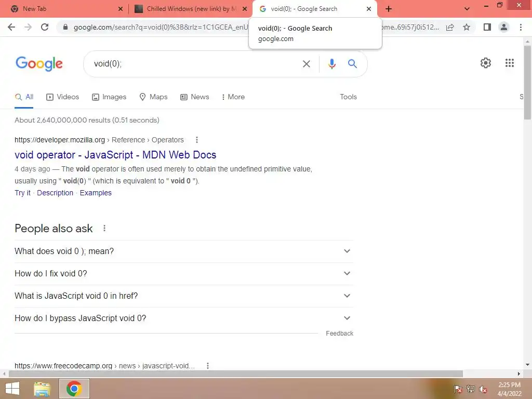The image size is (532, 399).
Task: Close the Chilled Windows tab
Action: pos(245,9)
